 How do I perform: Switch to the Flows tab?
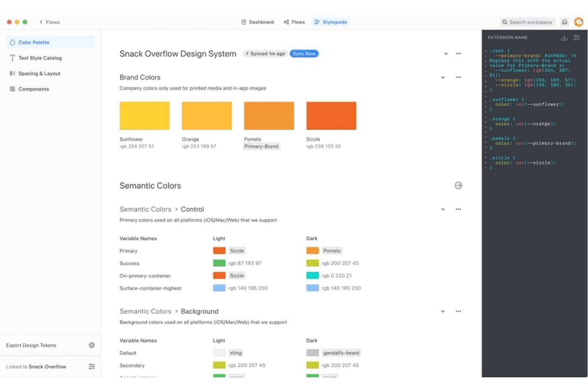(294, 22)
